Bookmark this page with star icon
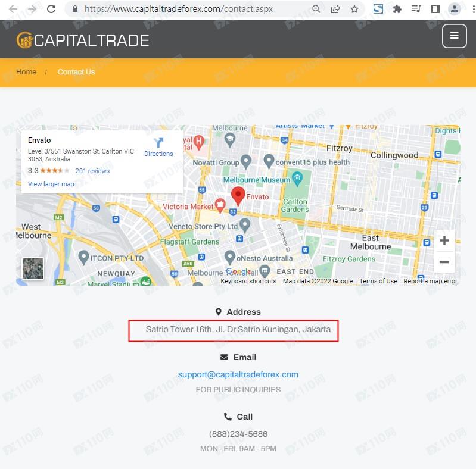Image resolution: width=476 pixels, height=469 pixels. tap(354, 9)
